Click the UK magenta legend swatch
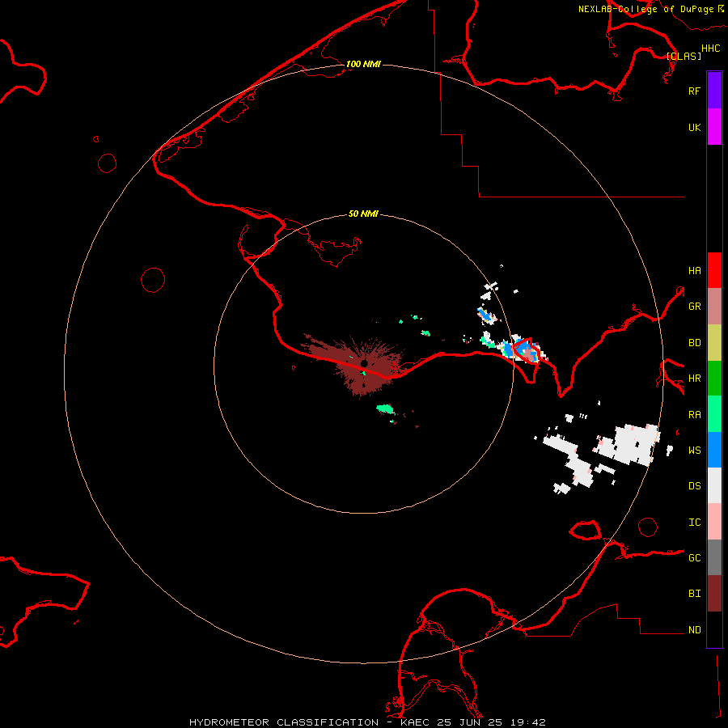This screenshot has width=728, height=728. 714,127
